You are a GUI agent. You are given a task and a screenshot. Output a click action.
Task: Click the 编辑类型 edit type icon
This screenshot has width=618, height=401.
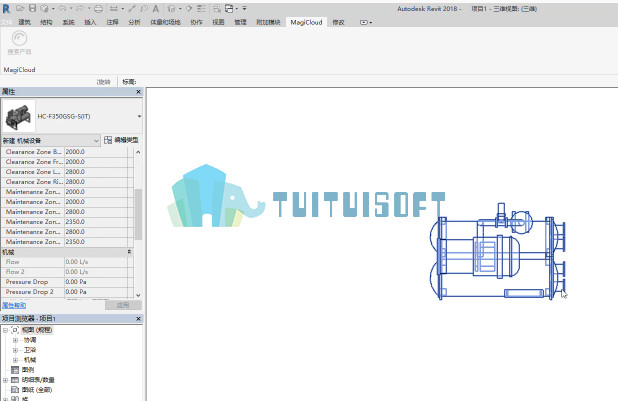pos(108,141)
